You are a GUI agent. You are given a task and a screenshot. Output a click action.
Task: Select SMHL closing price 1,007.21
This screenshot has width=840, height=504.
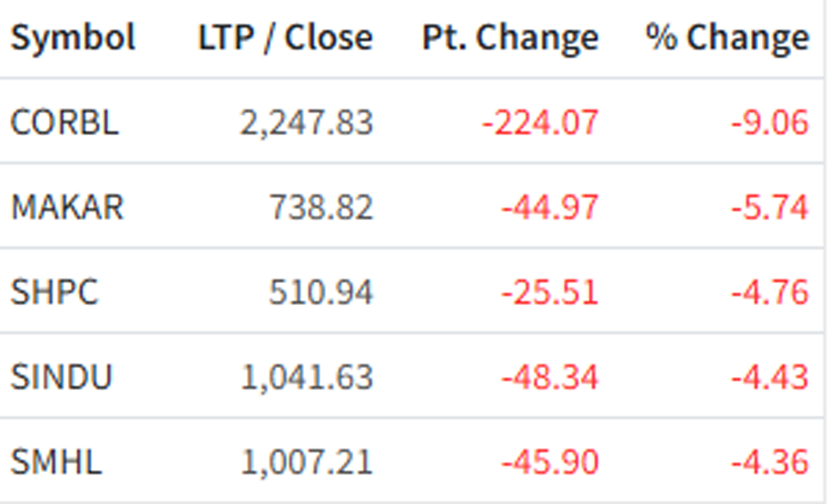(307, 461)
